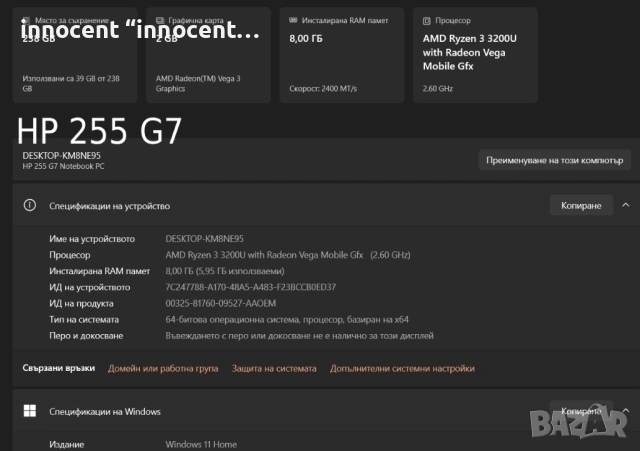This screenshot has width=640, height=451.
Task: Click the Спецификации на Windows header title
Action: pyautogui.click(x=105, y=411)
